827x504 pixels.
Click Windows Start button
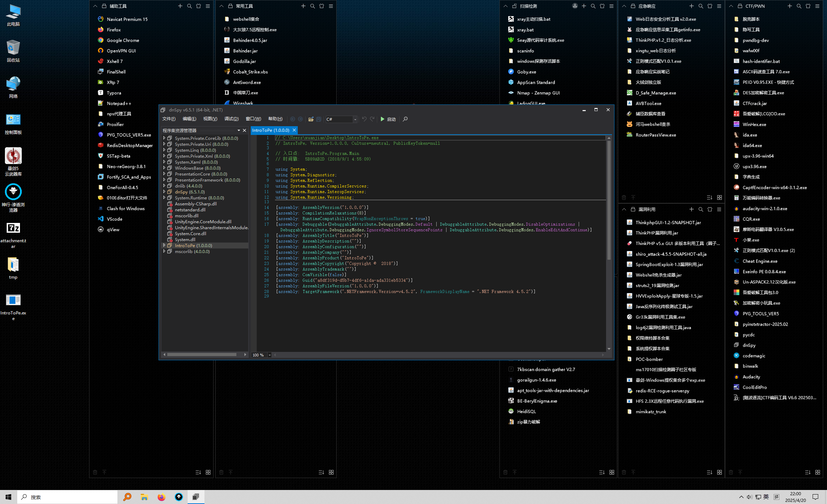coord(8,497)
